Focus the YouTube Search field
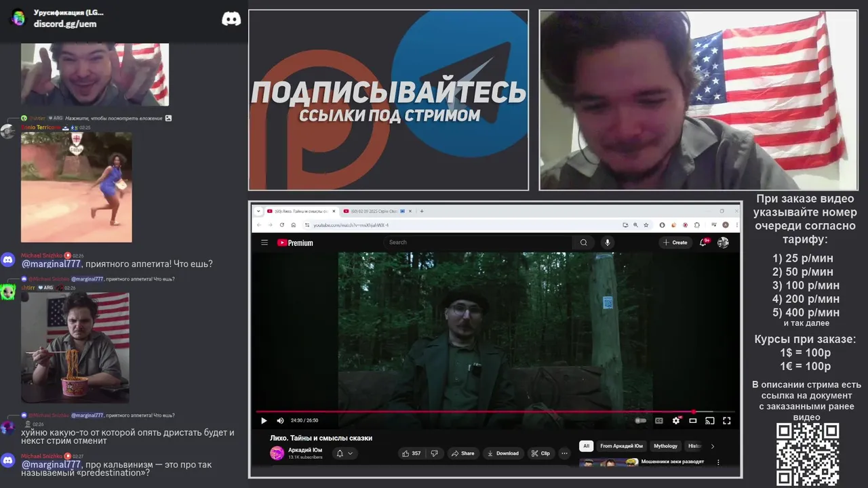Viewport: 868px width, 488px height. click(479, 243)
